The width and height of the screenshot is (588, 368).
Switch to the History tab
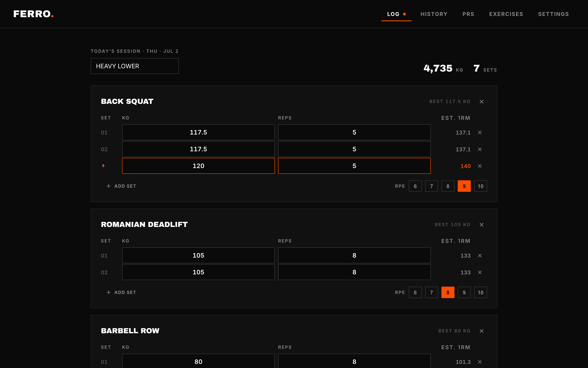[x=434, y=14]
